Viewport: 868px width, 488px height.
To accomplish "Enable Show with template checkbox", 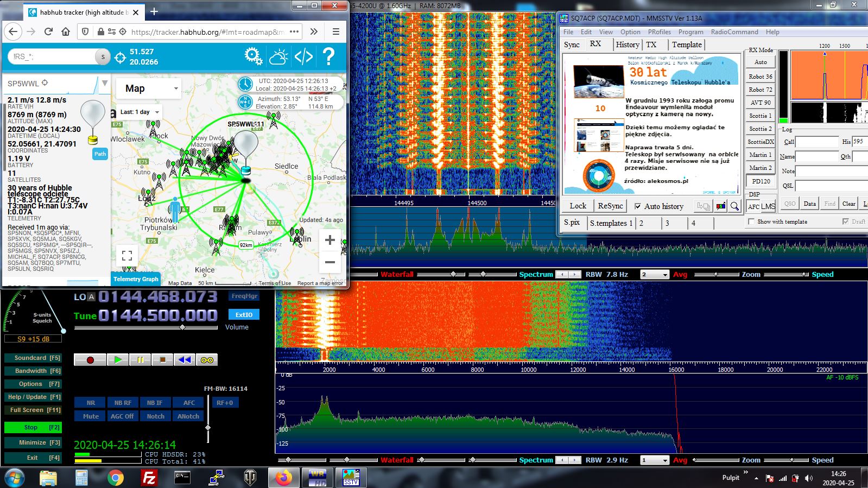I will tap(751, 221).
